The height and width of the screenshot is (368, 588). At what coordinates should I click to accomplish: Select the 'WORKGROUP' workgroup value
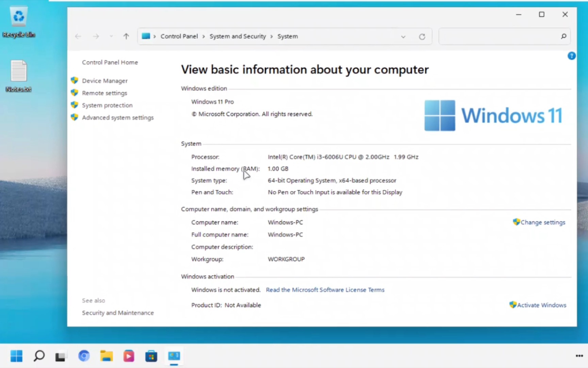coord(286,259)
